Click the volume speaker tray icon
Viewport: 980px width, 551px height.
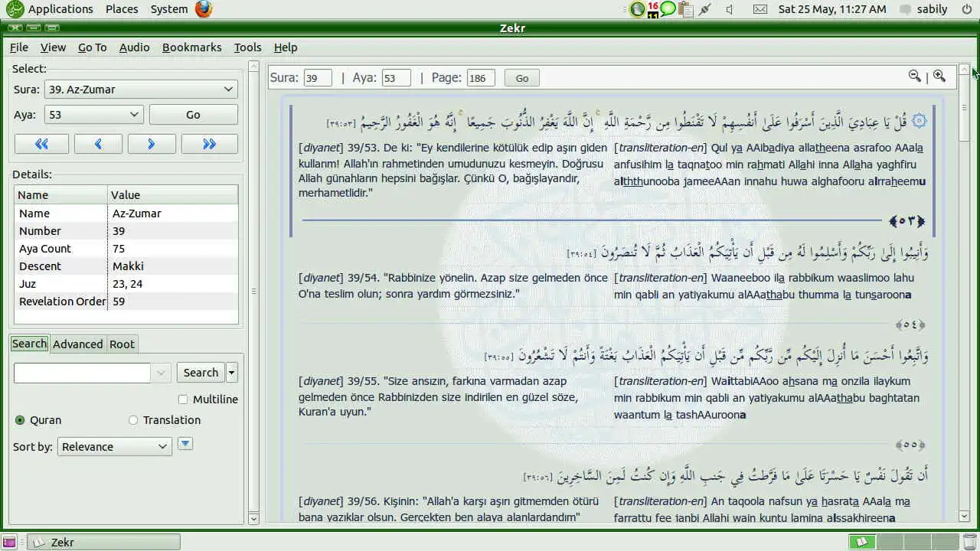pos(730,9)
